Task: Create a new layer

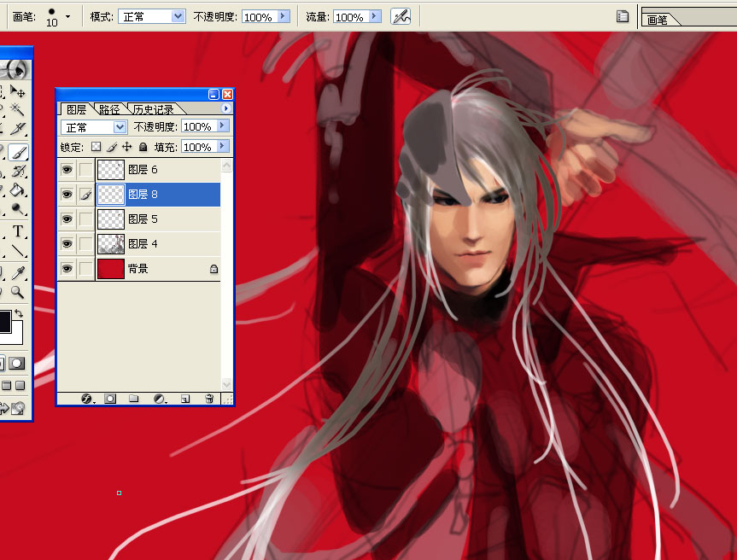Action: 185,399
